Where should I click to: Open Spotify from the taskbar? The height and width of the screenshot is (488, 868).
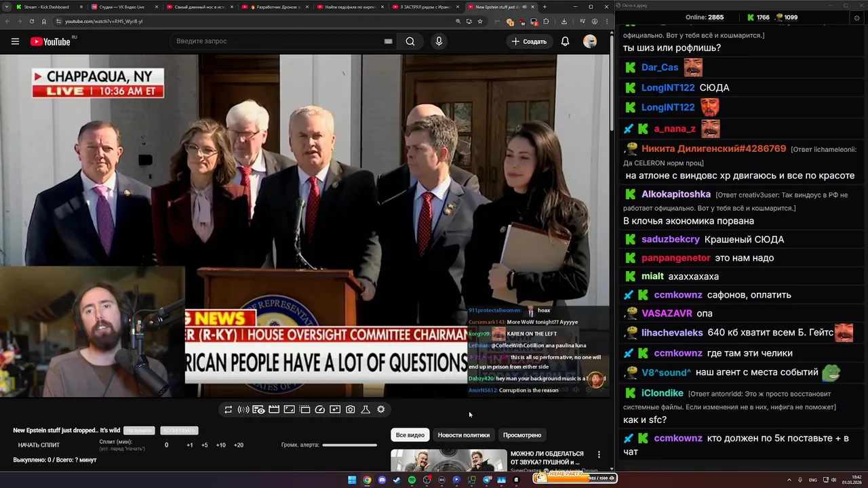[412, 480]
